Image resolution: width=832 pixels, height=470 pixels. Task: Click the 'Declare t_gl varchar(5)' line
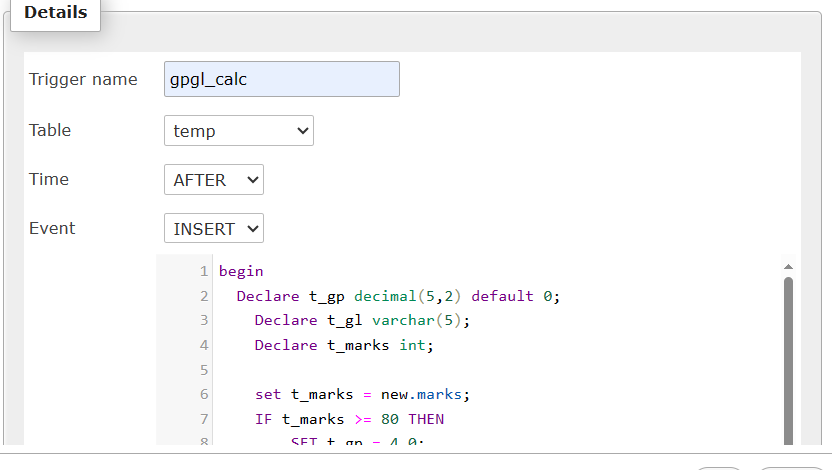[x=362, y=320]
